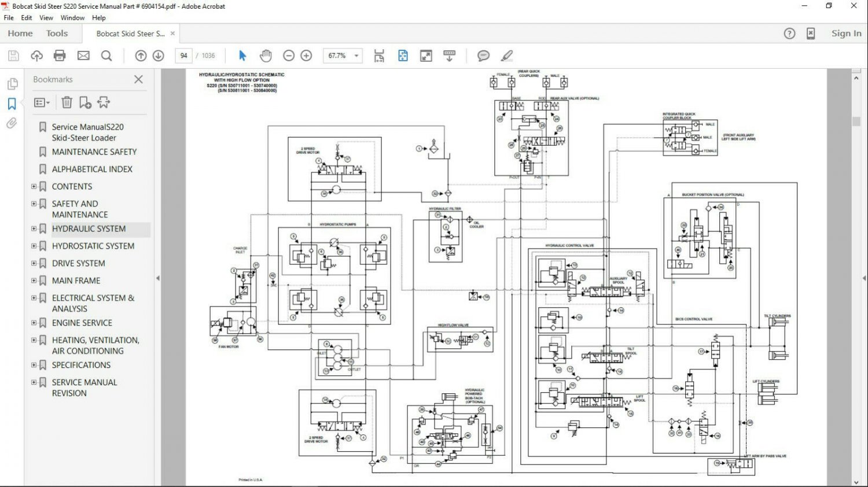Expand the HYDROSTATIC SYSTEM bookmark
Screen dimensions: 868x487
click(x=34, y=246)
